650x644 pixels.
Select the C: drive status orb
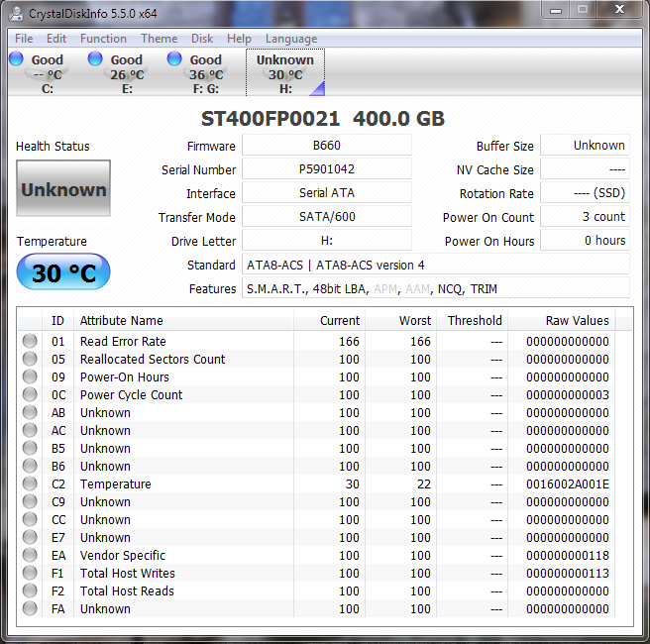coord(17,59)
